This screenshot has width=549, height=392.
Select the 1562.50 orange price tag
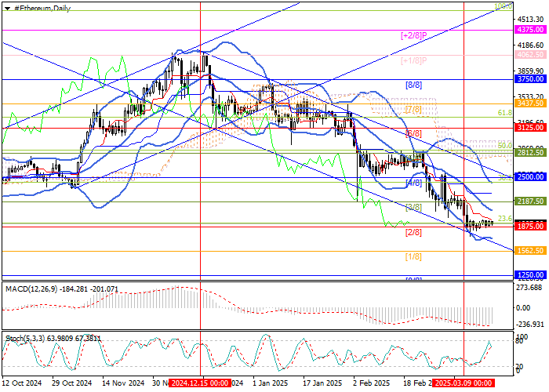pos(531,251)
